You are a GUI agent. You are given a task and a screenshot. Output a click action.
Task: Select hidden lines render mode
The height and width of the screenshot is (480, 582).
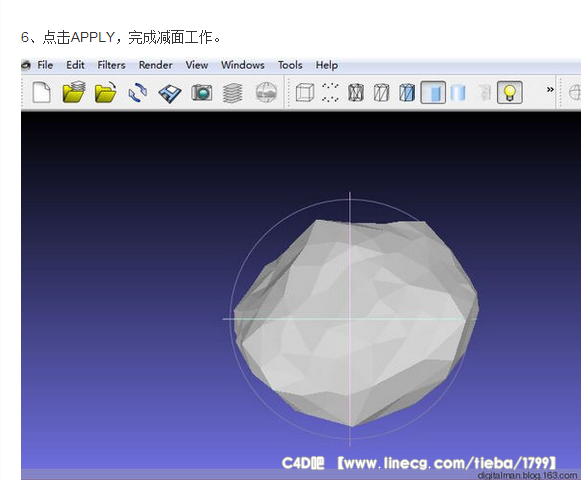pos(381,92)
